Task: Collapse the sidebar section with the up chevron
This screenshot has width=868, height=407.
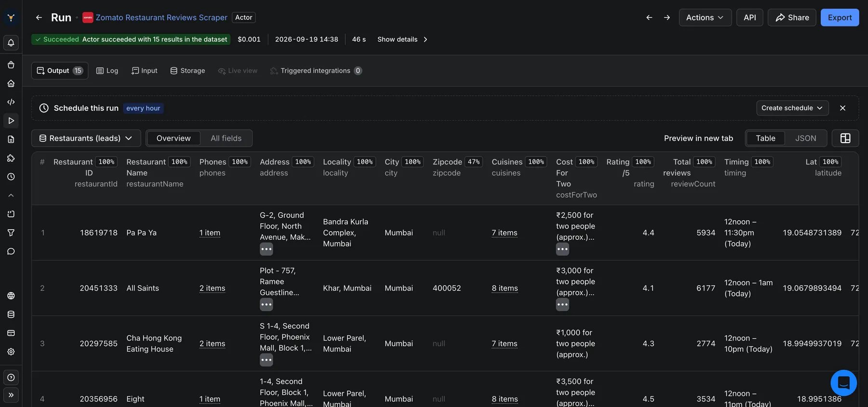Action: coord(11,196)
